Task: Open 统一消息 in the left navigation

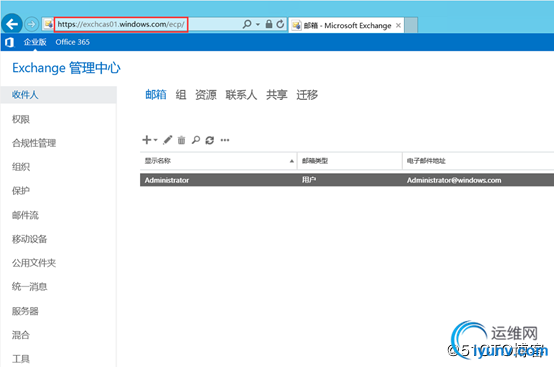Action: point(29,286)
